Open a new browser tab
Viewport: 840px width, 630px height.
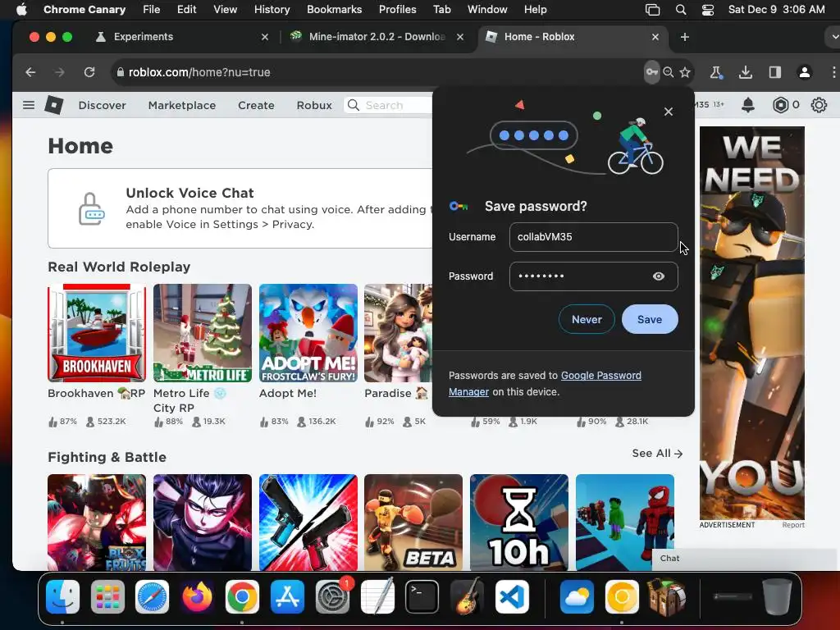[685, 37]
